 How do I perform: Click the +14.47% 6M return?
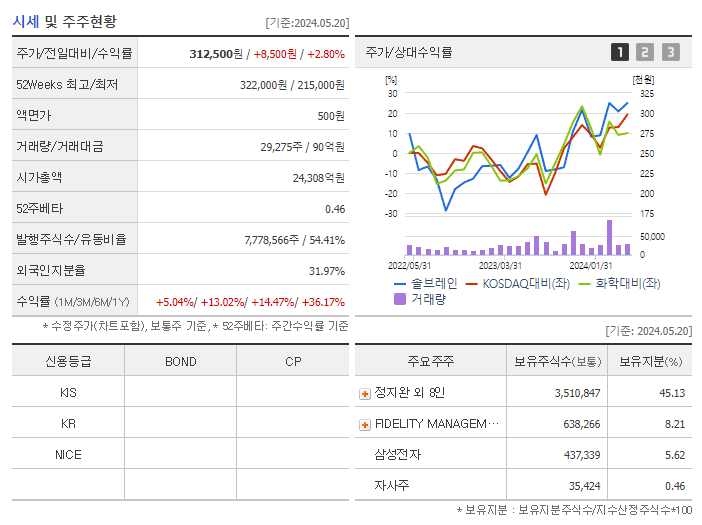[x=273, y=302]
